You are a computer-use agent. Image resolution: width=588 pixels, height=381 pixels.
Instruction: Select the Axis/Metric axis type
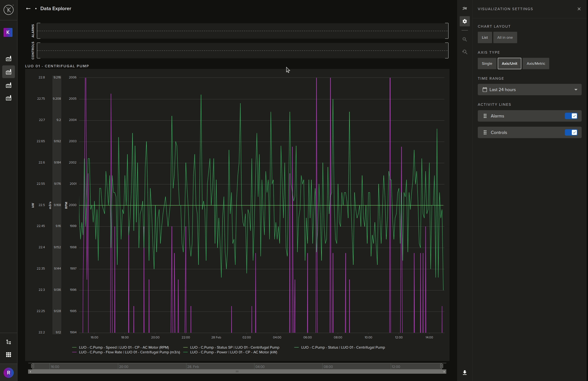point(536,63)
